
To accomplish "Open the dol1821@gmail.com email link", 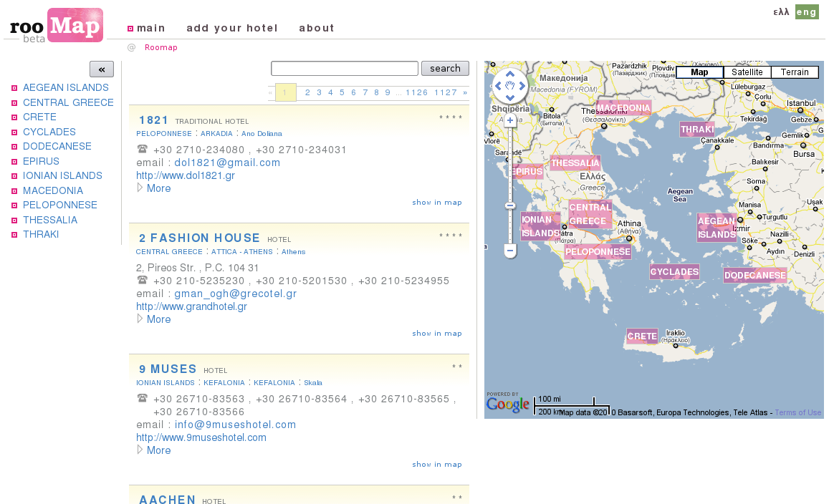I will pyautogui.click(x=227, y=163).
